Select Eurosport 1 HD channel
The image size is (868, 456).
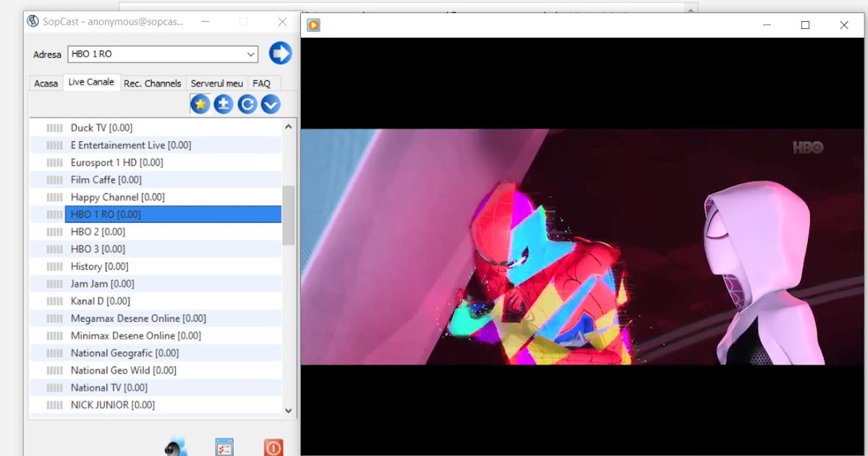(117, 162)
